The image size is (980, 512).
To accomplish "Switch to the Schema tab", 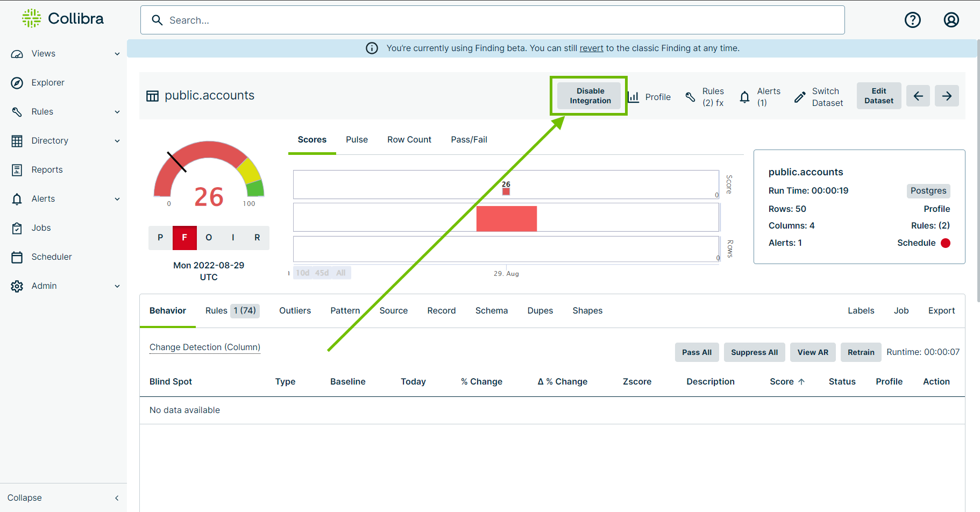I will [491, 310].
